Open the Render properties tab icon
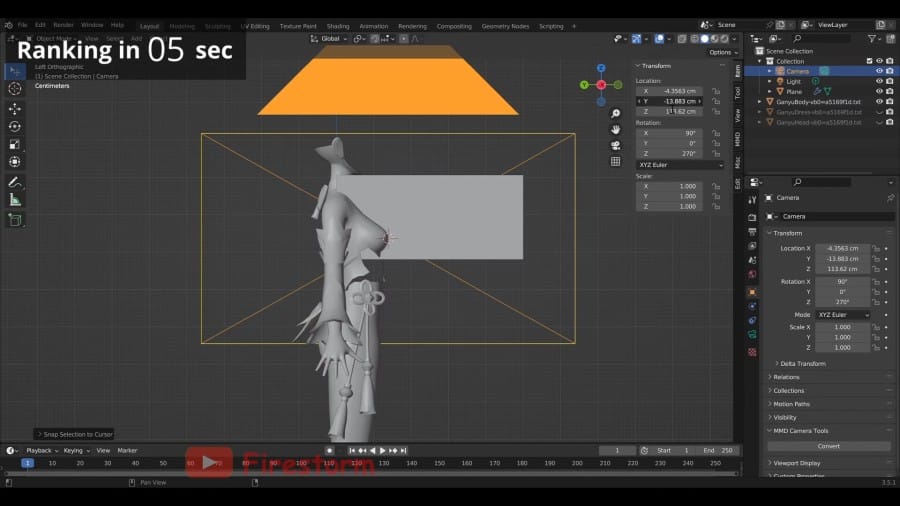The image size is (900, 506). coord(752,218)
